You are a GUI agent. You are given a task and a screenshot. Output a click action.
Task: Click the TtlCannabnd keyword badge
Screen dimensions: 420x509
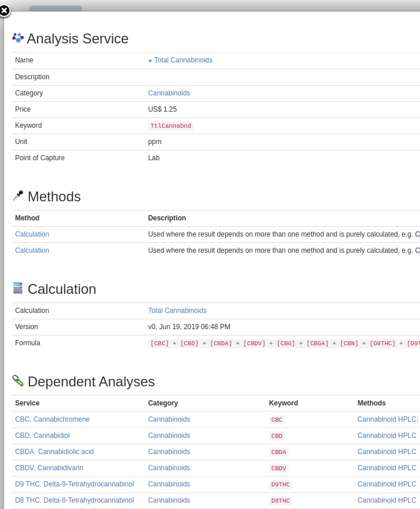click(171, 126)
